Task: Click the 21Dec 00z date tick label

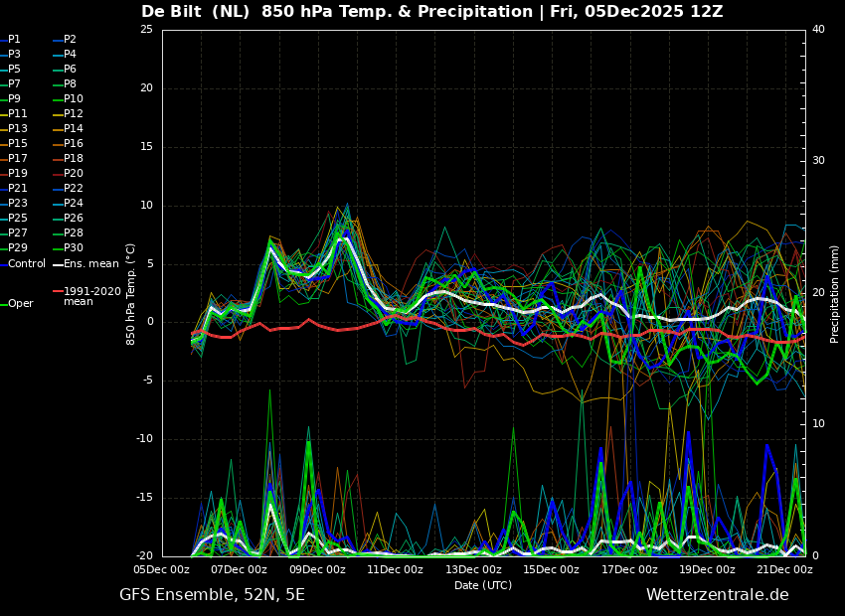Action: (x=784, y=569)
